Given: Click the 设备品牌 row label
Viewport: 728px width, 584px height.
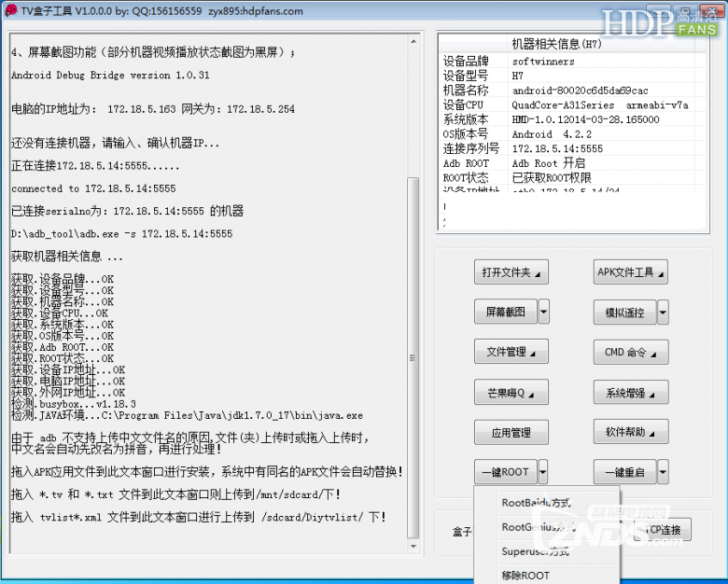Looking at the screenshot, I should pyautogui.click(x=466, y=62).
